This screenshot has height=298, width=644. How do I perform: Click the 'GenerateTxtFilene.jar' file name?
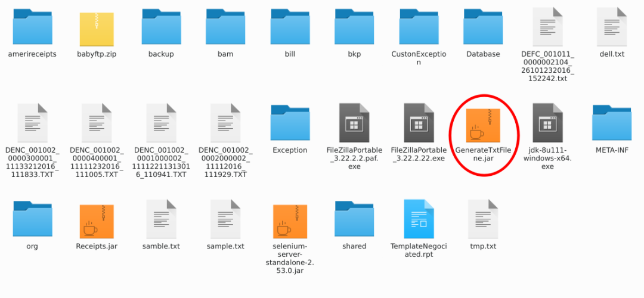483,154
